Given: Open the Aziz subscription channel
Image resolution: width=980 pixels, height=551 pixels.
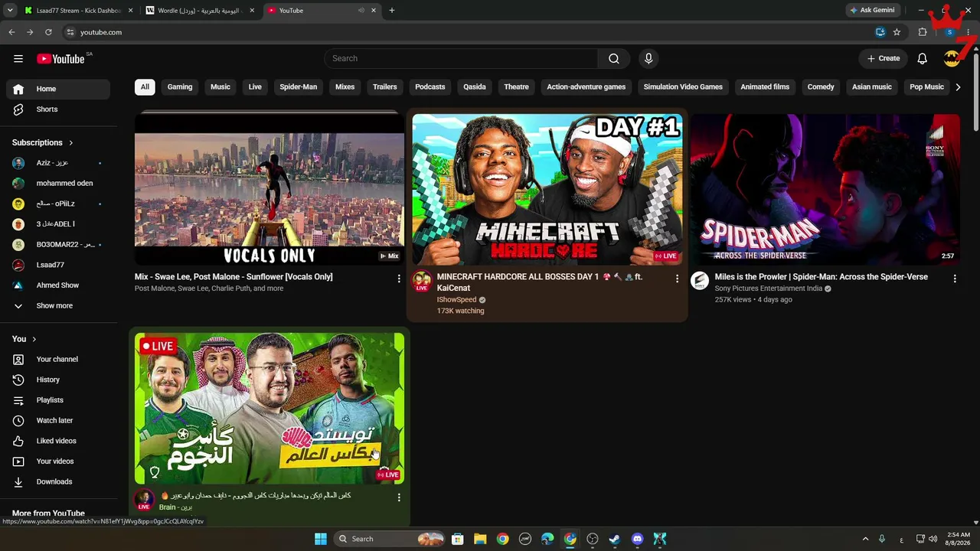Looking at the screenshot, I should point(58,163).
